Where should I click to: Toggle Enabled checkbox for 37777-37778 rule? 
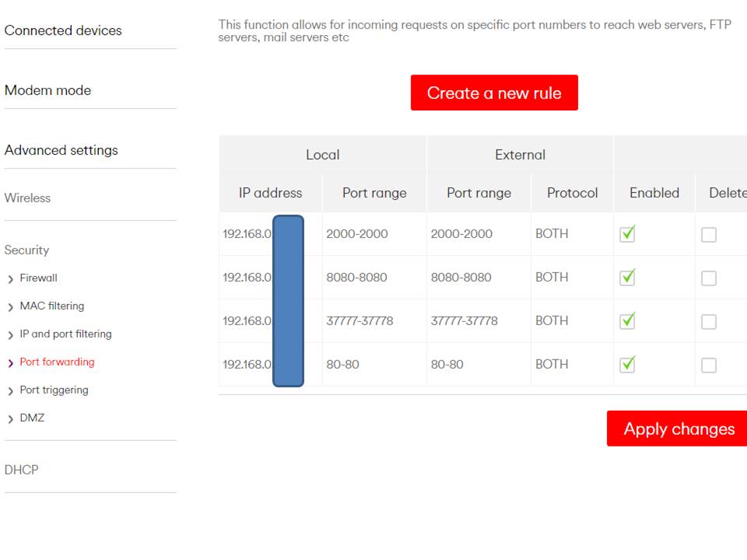coord(627,321)
